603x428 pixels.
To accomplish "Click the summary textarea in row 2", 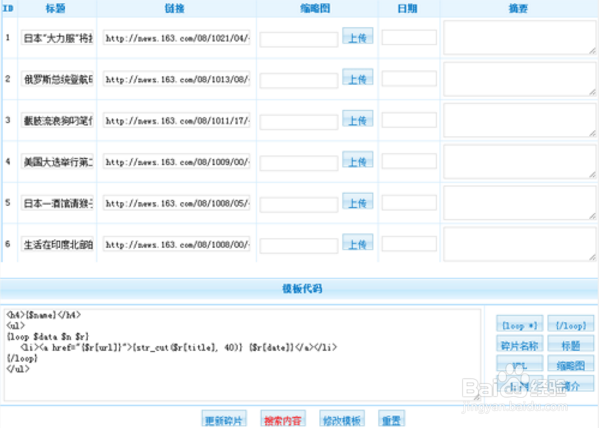I will click(520, 79).
